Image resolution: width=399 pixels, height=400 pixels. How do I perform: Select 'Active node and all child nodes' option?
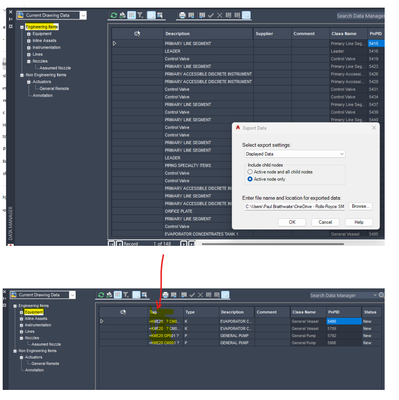(250, 172)
